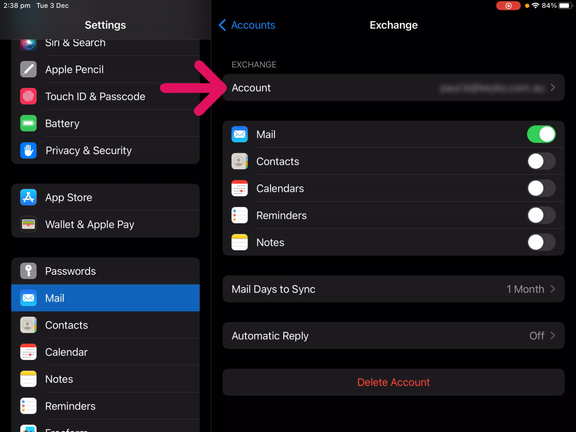Tap the App Store label
Image resolution: width=576 pixels, height=432 pixels.
(x=69, y=197)
